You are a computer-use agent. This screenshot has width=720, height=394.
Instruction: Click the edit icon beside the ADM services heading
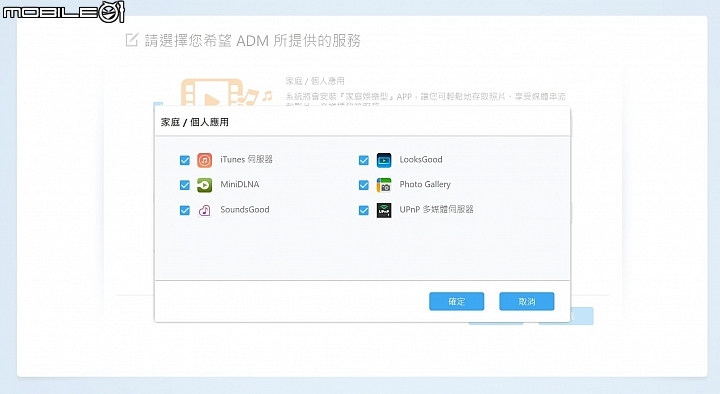(x=132, y=40)
